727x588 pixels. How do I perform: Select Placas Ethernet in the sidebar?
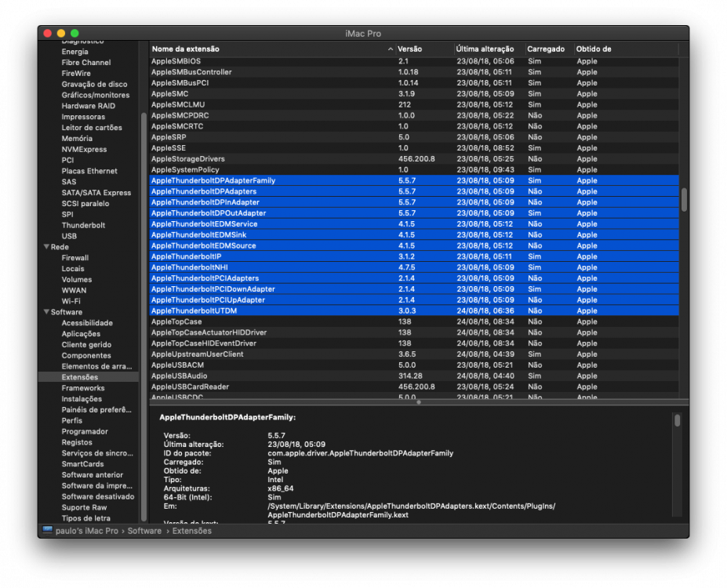(x=89, y=171)
